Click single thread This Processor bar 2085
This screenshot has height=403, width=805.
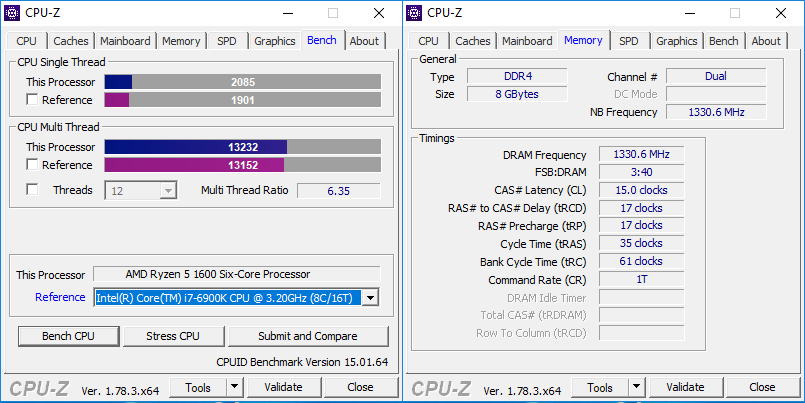[243, 82]
